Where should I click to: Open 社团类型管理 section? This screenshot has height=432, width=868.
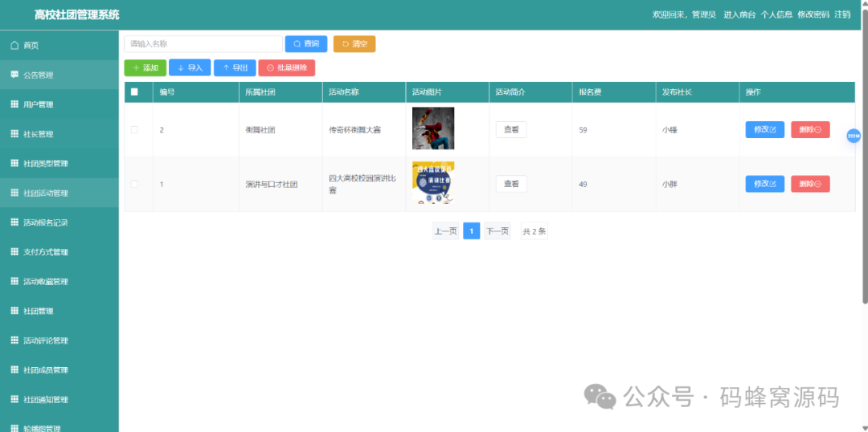point(59,163)
